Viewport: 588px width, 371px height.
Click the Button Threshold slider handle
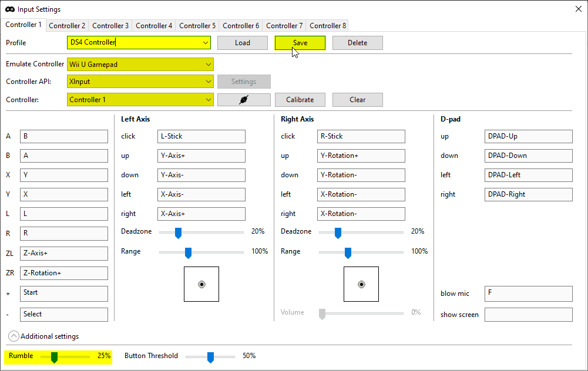tap(210, 357)
